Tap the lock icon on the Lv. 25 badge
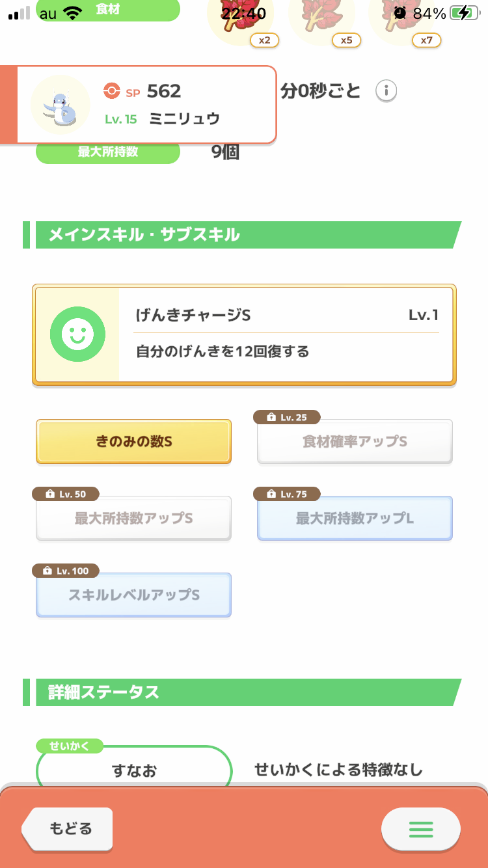This screenshot has height=868, width=488. [x=270, y=418]
